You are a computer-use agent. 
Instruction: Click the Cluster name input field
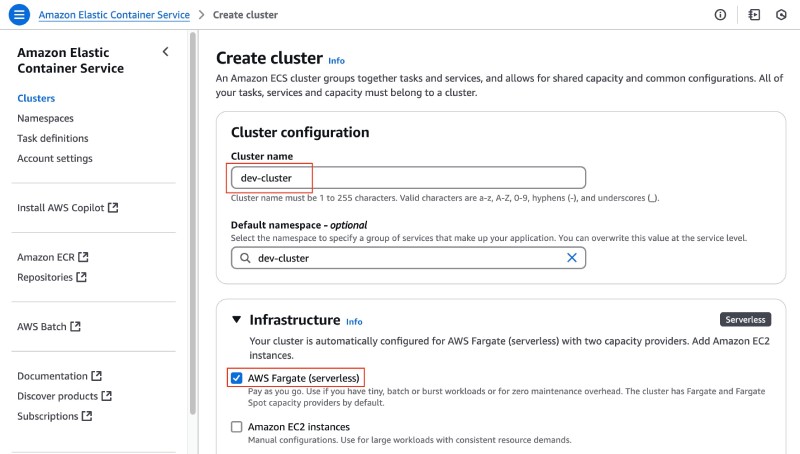(x=408, y=178)
